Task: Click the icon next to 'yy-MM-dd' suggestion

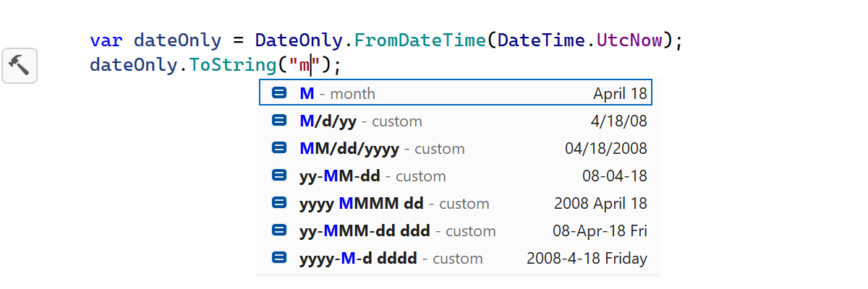Action: click(x=279, y=176)
